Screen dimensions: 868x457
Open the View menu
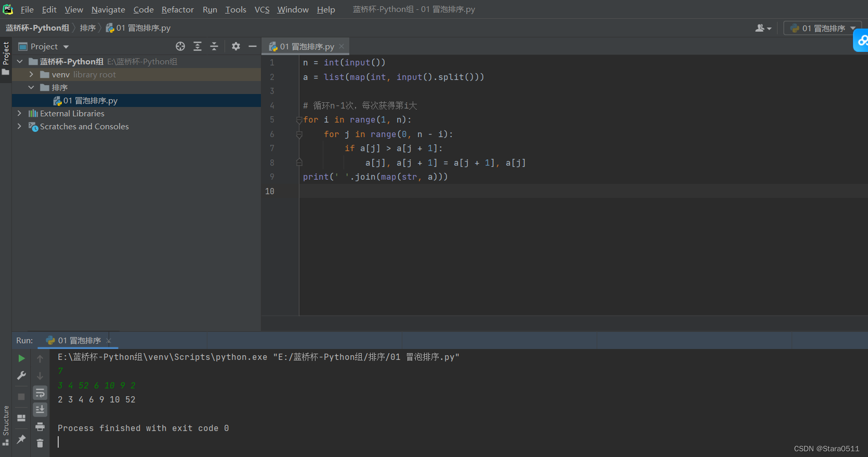point(74,9)
